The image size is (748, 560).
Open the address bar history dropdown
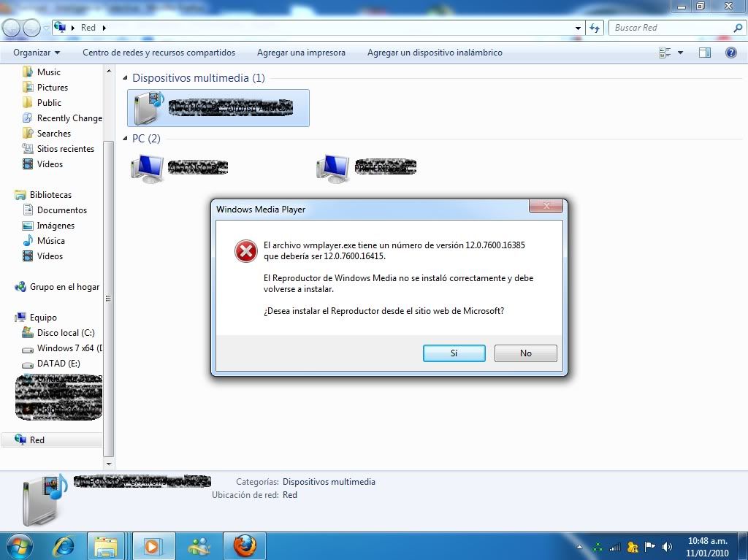point(578,28)
